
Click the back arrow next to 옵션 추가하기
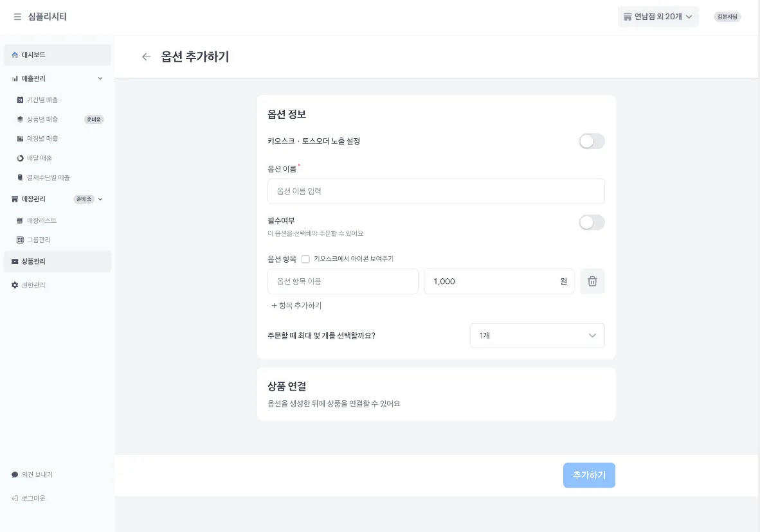(x=147, y=57)
